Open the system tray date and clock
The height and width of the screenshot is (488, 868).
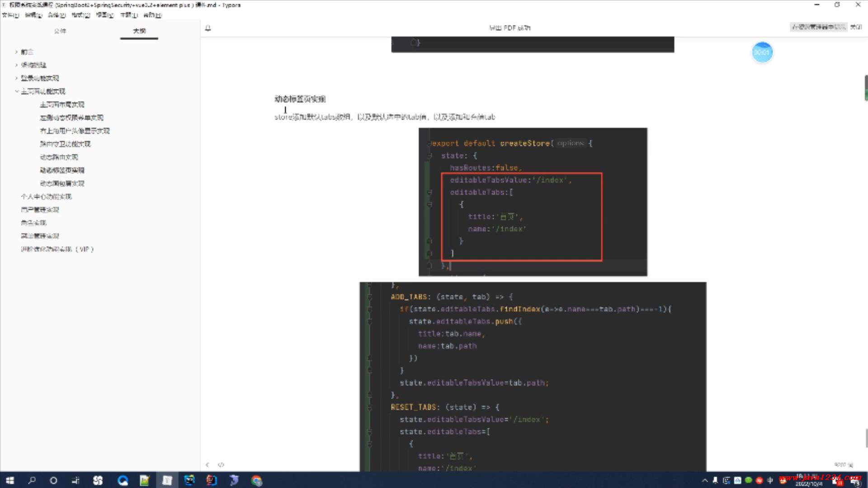809,480
